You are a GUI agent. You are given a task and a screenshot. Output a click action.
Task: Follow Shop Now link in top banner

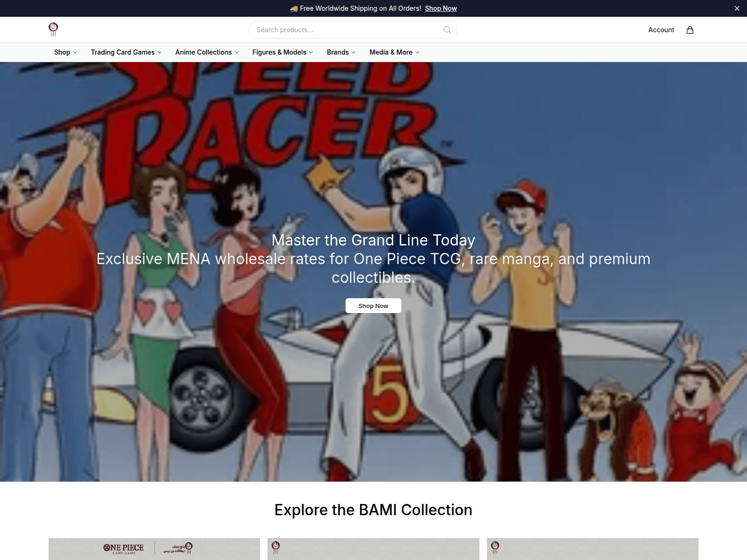tap(441, 8)
